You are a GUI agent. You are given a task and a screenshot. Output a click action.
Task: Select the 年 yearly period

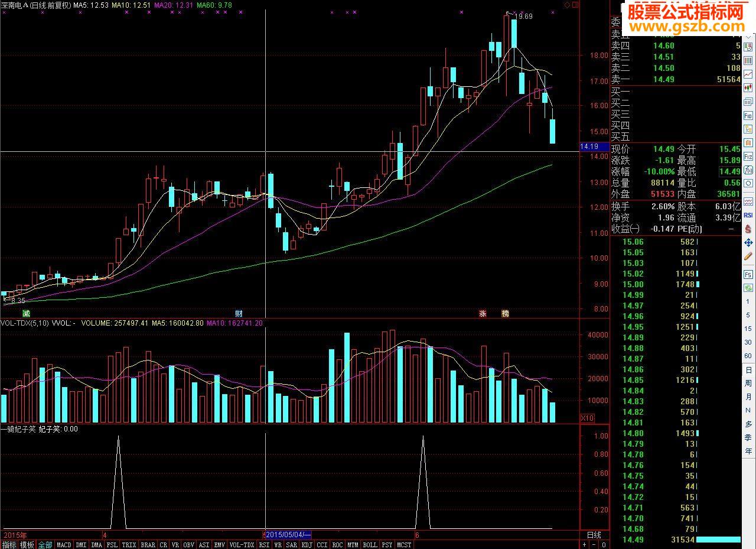coord(748,451)
